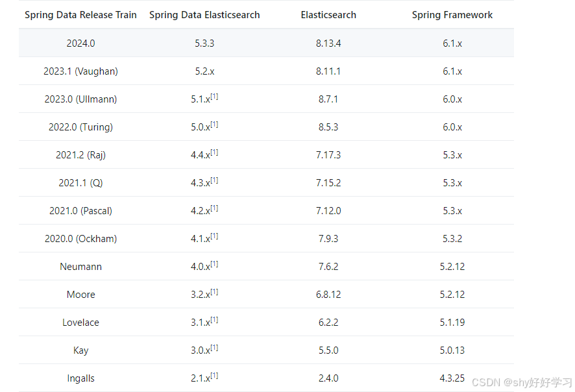Click the 4.3.25 Spring Framework cell
The image size is (575, 392).
(x=452, y=378)
